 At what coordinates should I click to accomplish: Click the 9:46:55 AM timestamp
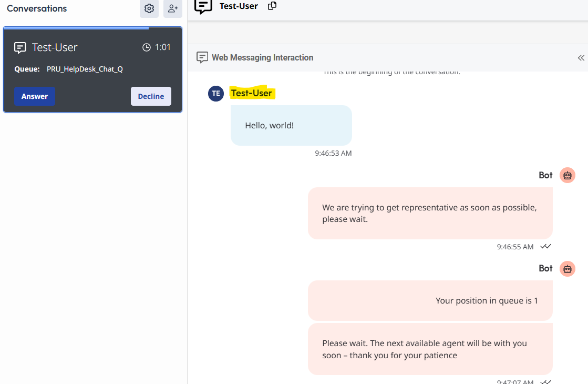[x=515, y=247]
